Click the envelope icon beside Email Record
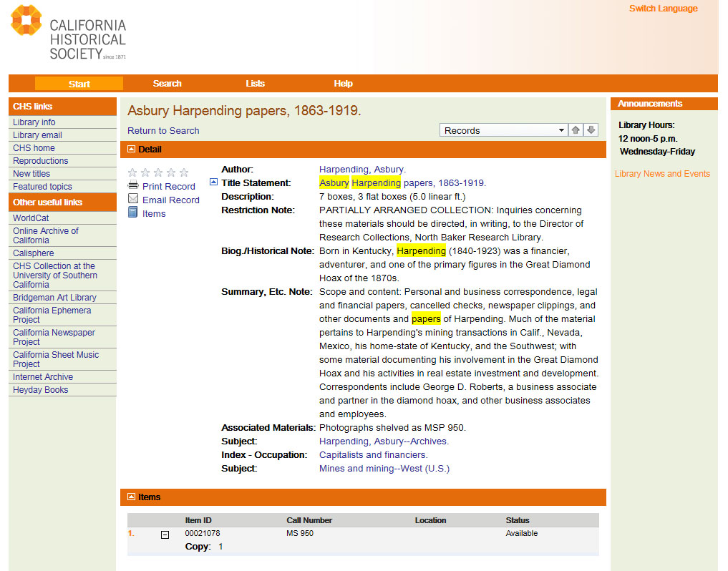 pos(133,199)
